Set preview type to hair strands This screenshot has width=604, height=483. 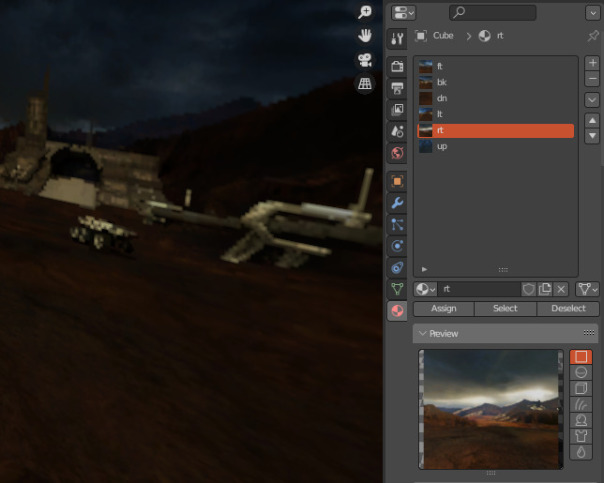pos(581,404)
